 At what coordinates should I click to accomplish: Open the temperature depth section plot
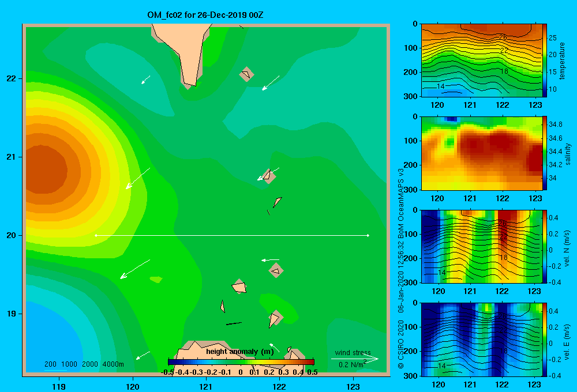[481, 61]
